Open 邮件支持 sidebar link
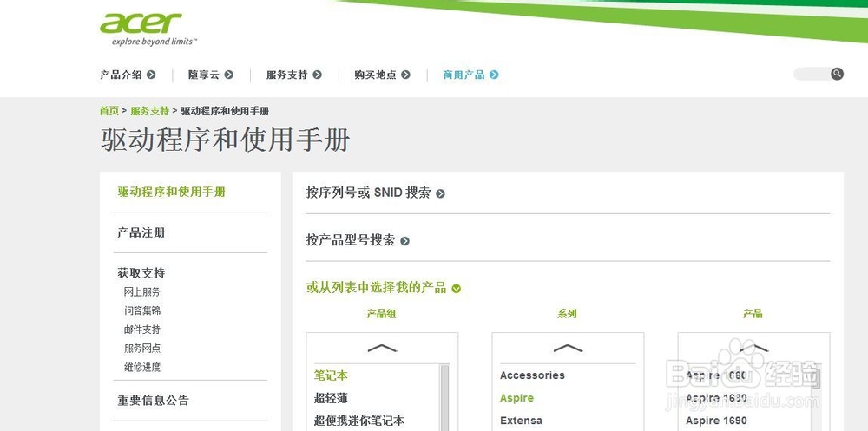This screenshot has width=868, height=431. point(142,330)
